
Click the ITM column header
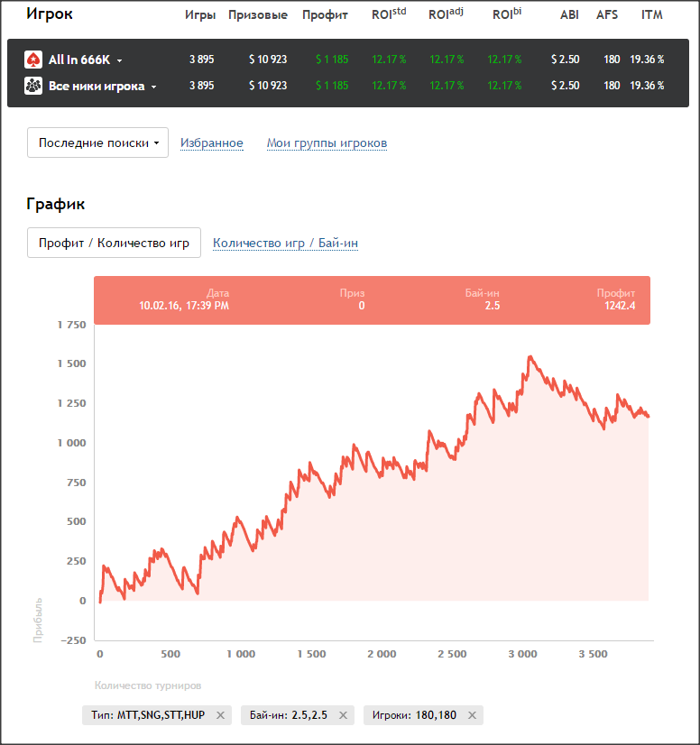(x=652, y=14)
